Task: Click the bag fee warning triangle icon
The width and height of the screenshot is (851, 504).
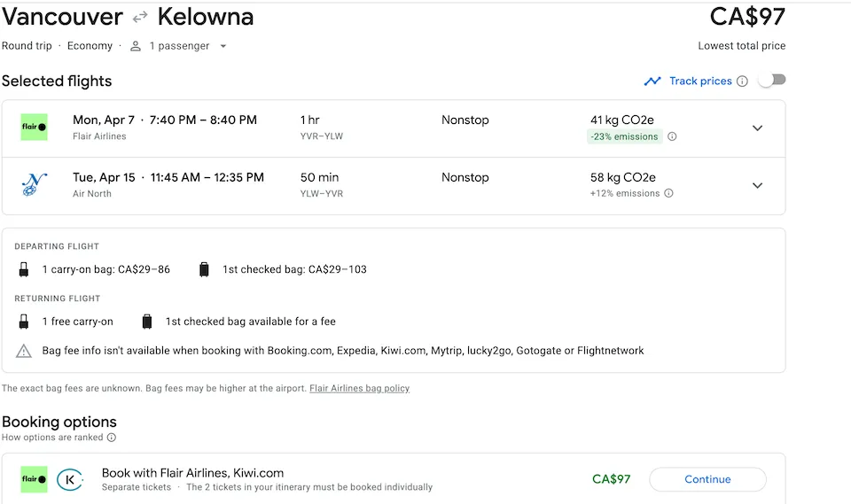Action: tap(24, 351)
